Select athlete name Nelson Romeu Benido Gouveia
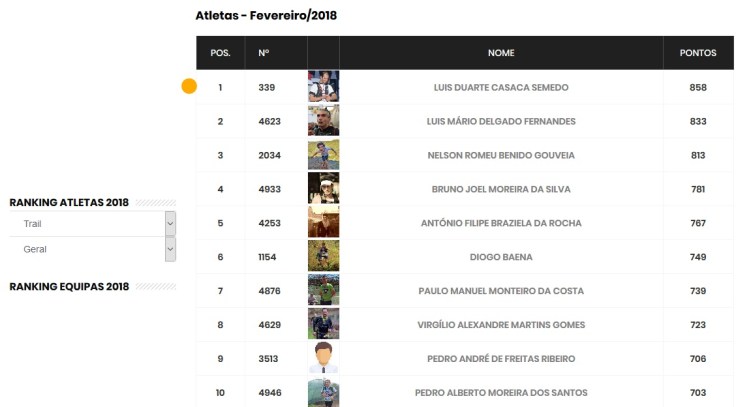736x407 pixels. click(x=501, y=155)
